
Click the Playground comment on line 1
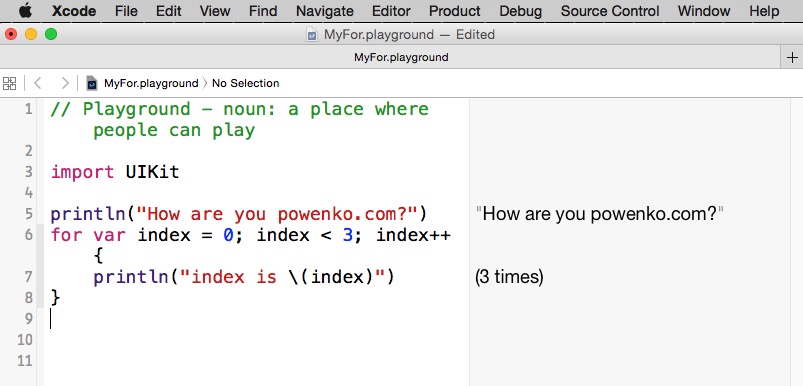[x=240, y=119]
